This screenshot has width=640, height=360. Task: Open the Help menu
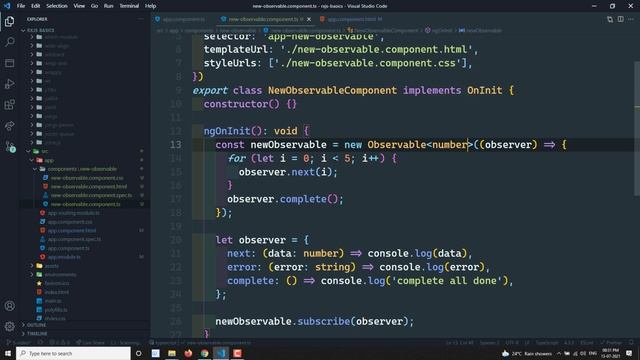tap(150, 6)
